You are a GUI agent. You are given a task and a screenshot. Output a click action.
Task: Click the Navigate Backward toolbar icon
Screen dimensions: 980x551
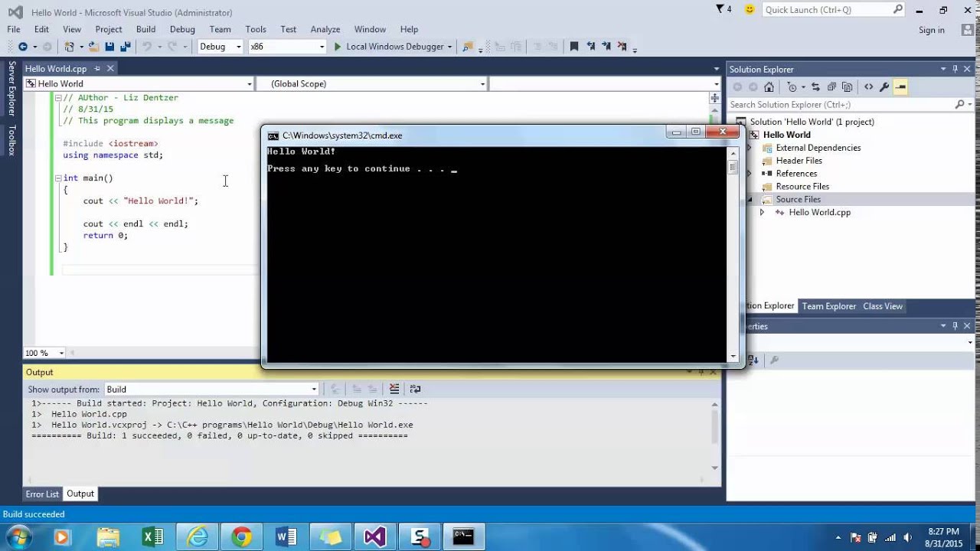click(23, 47)
